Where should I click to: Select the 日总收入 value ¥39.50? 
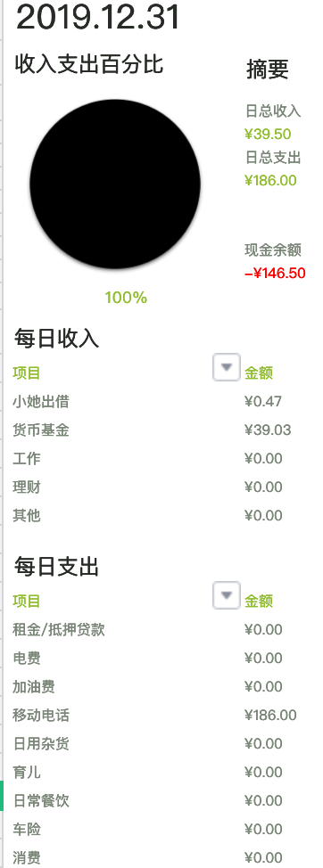(268, 134)
